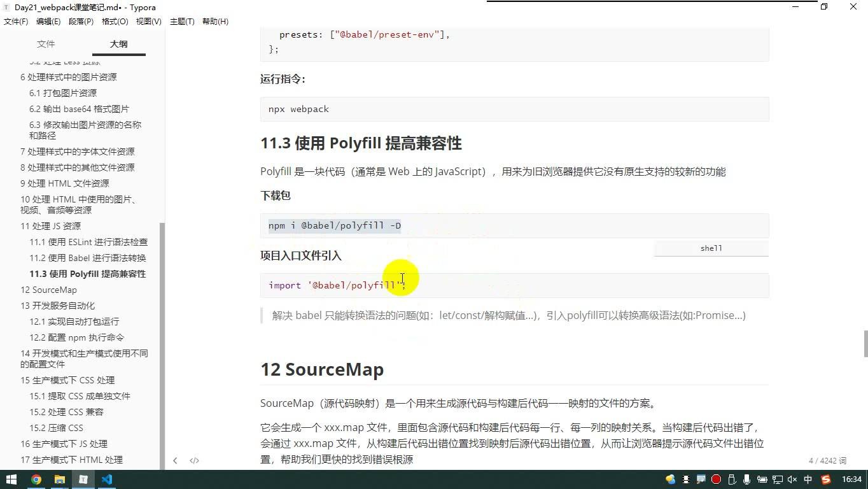Image resolution: width=868 pixels, height=489 pixels.
Task: Place cursor in npx webpack code block
Action: [x=514, y=109]
